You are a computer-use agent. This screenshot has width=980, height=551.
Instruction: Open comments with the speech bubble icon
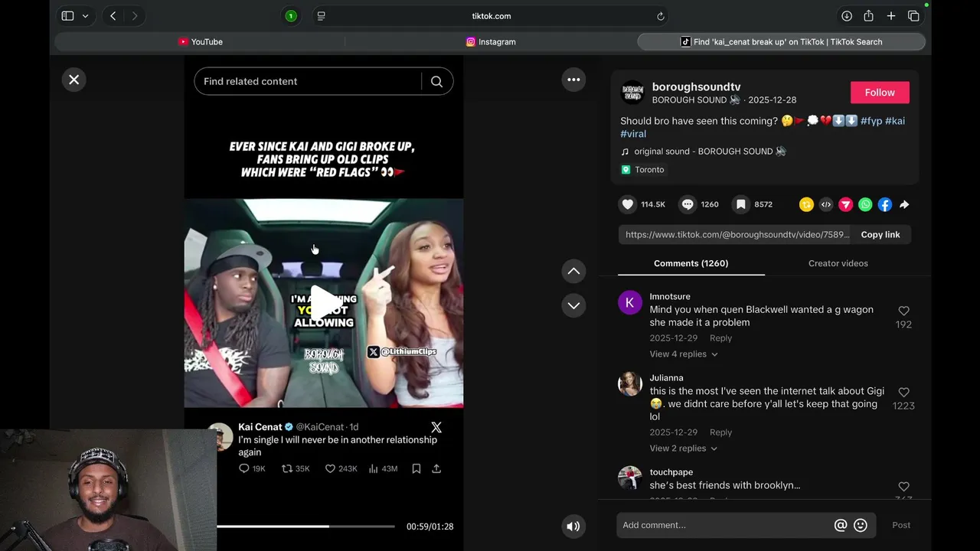coord(688,204)
